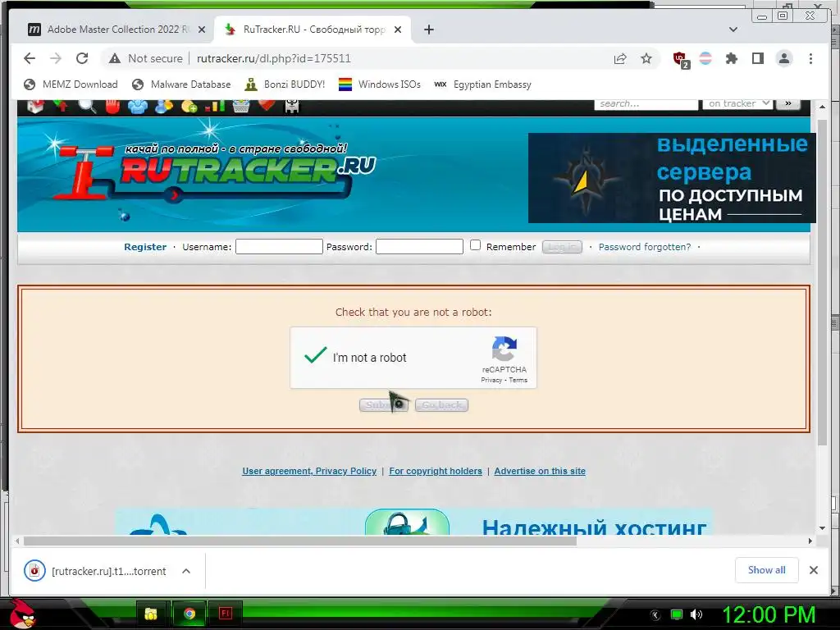The image size is (840, 630).
Task: Open reCAPTCHA Privacy link
Action: click(491, 380)
